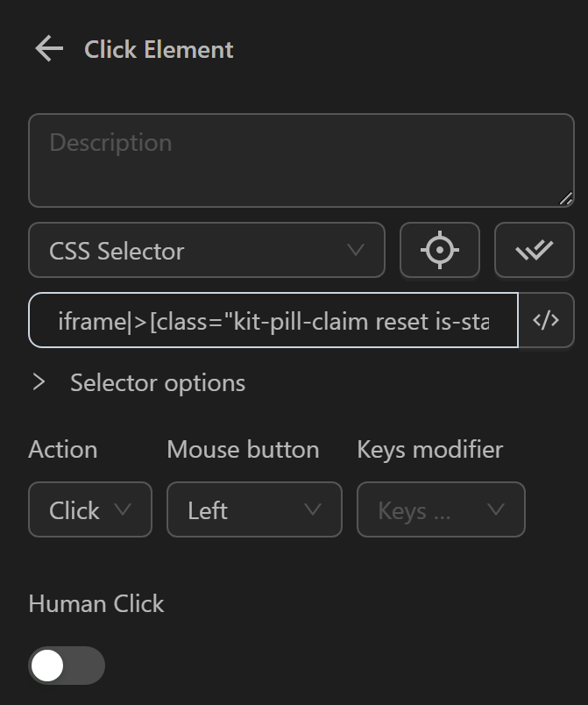Click the Keys modifier dropdown chevron
Viewport: 588px width, 705px height.
click(x=496, y=509)
